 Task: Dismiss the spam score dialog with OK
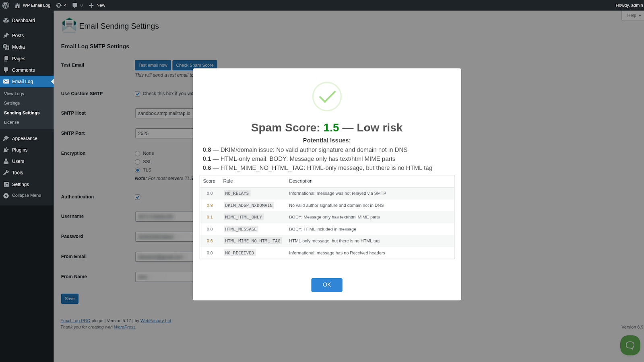(326, 285)
